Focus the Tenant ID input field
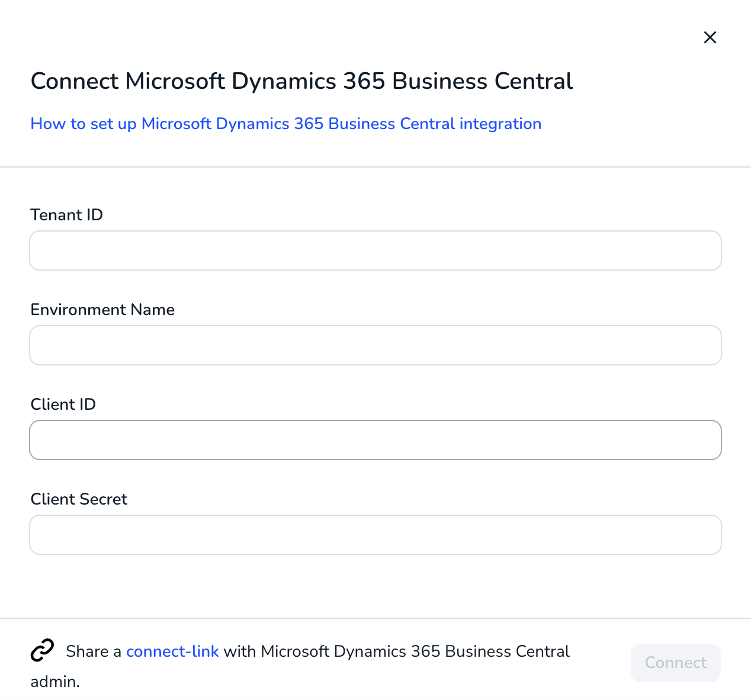 pyautogui.click(x=375, y=251)
